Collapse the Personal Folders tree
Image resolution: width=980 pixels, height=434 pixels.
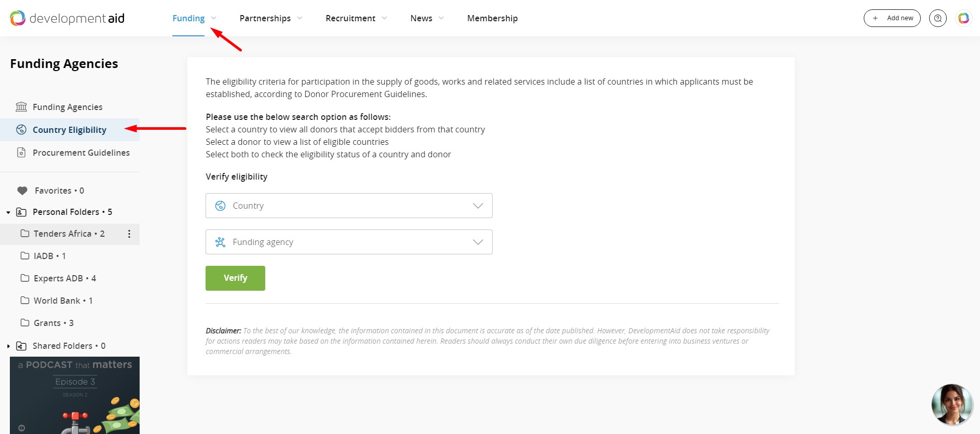8,212
